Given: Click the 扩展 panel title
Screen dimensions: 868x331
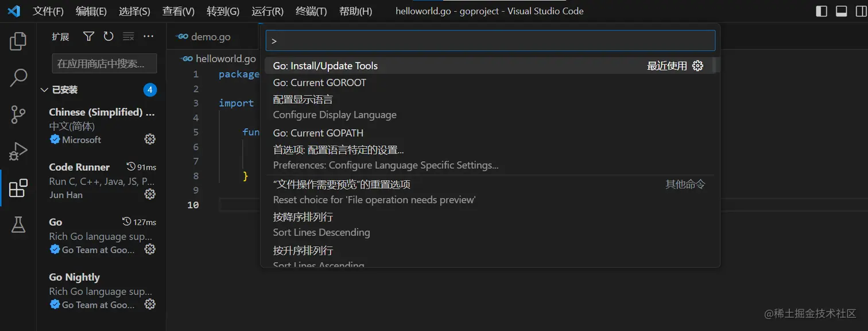Looking at the screenshot, I should (60, 37).
